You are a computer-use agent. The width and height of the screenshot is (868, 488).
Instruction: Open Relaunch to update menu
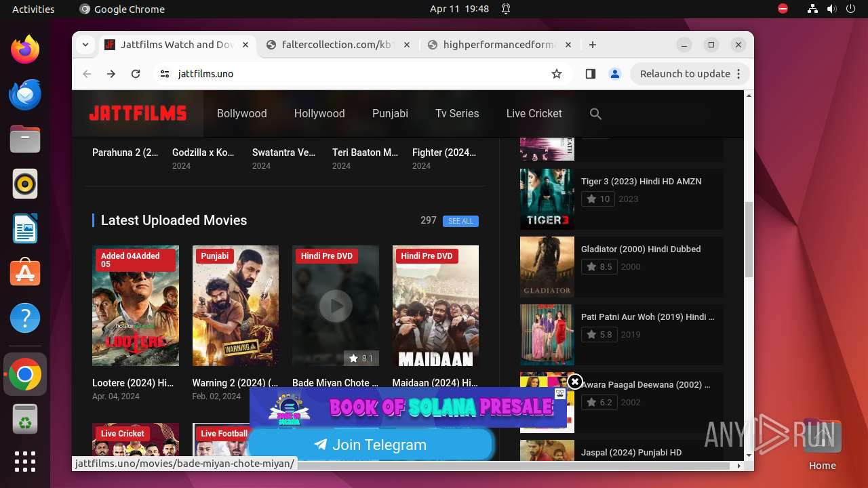[689, 74]
